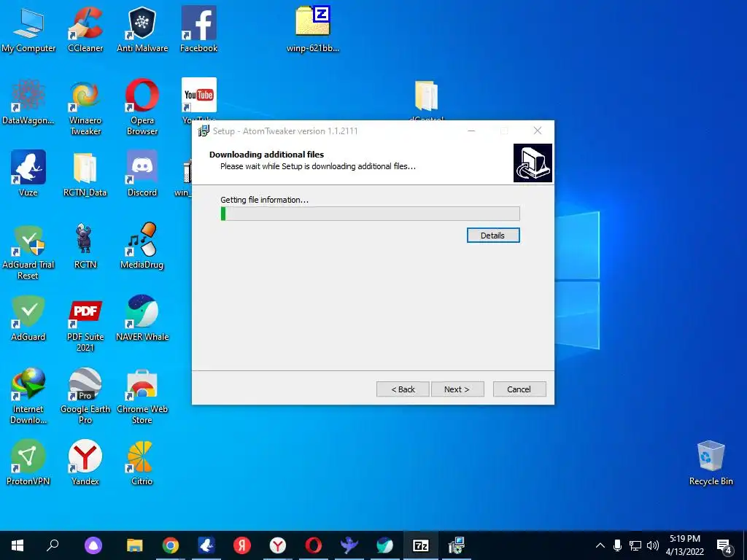The width and height of the screenshot is (747, 560).
Task: Select the AdGuard desktop shortcut
Action: tap(28, 318)
